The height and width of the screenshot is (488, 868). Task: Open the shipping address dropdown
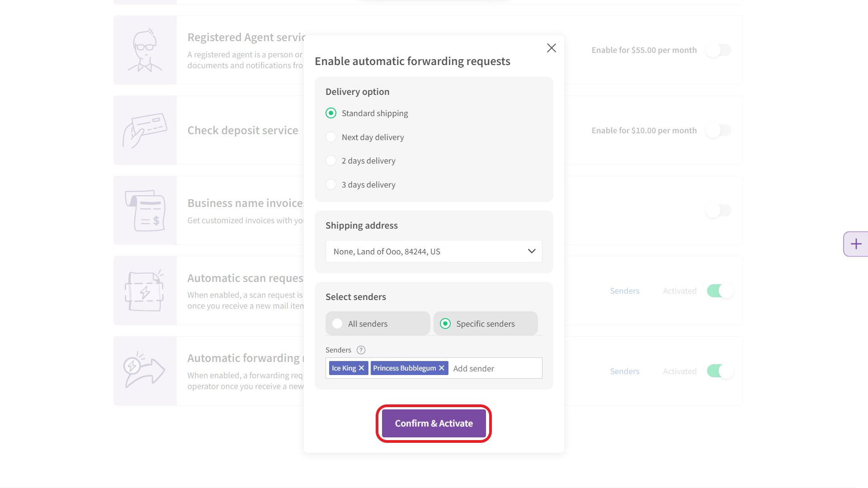[434, 252]
